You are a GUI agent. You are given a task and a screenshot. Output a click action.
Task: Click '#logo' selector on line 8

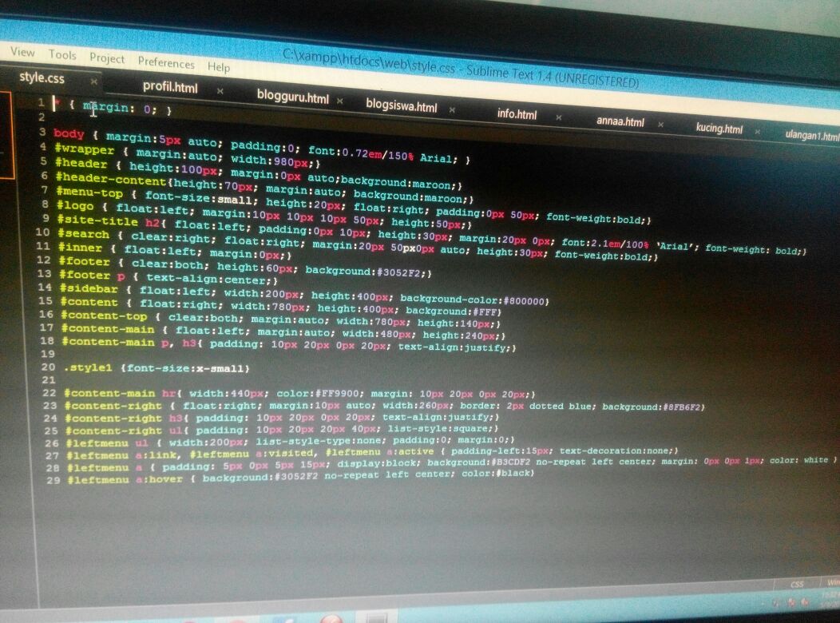(75, 205)
